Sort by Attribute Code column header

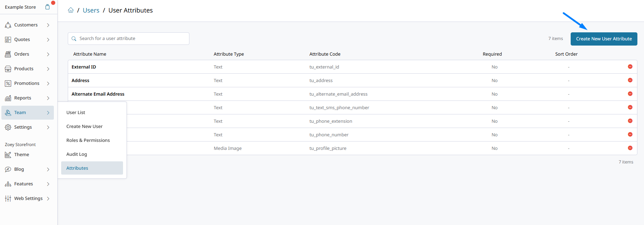(325, 54)
